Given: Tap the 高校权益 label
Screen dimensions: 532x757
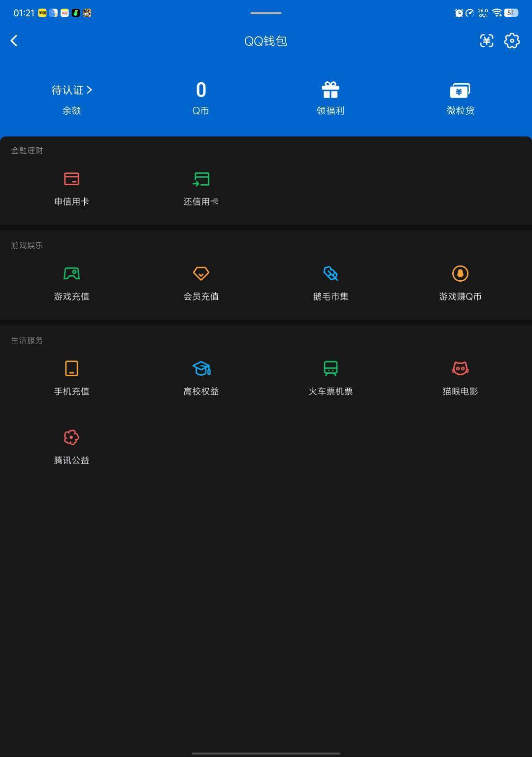Looking at the screenshot, I should click(x=201, y=392).
